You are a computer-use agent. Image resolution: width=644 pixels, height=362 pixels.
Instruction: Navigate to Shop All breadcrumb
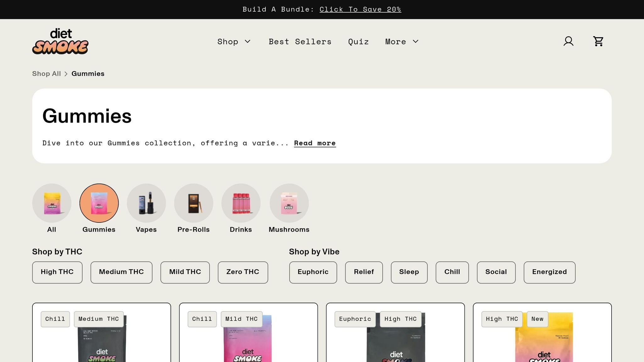(x=47, y=74)
